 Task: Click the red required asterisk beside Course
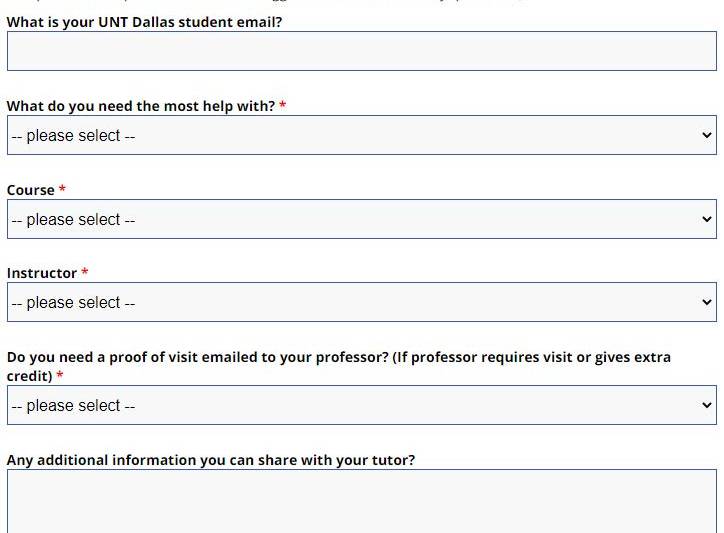(62, 189)
